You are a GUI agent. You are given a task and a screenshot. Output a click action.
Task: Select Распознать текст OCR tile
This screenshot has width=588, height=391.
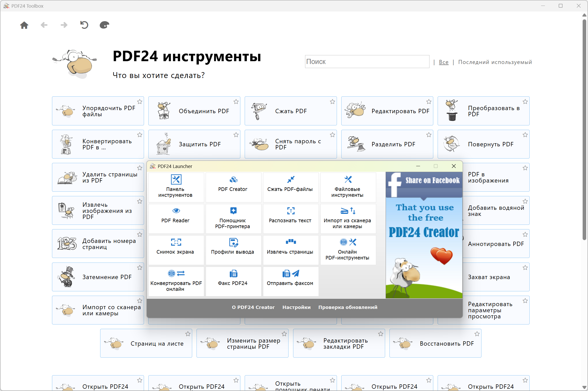point(291,218)
